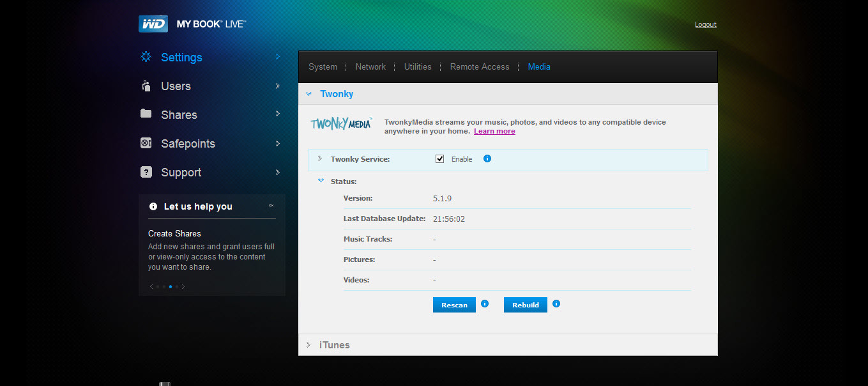This screenshot has width=868, height=386.
Task: Click the Version label
Action: 358,198
